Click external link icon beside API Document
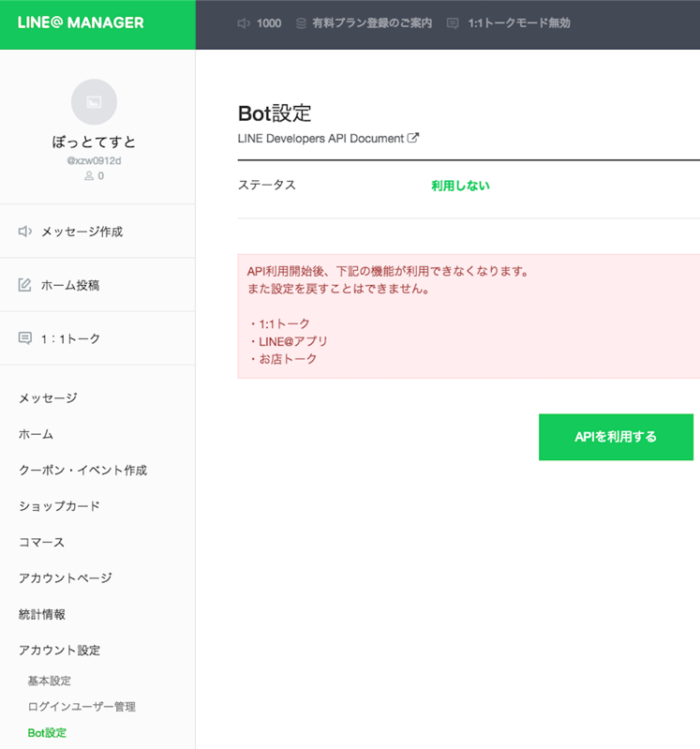This screenshot has height=749, width=700. [413, 138]
